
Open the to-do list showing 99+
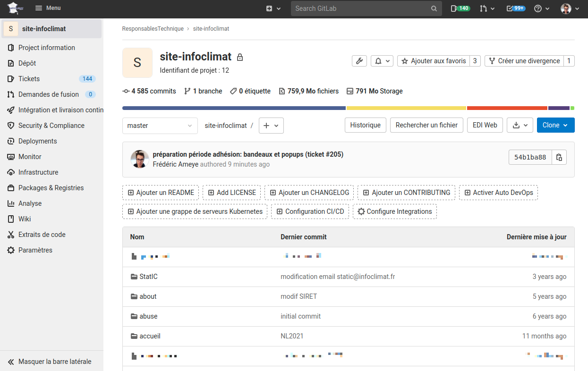point(516,8)
